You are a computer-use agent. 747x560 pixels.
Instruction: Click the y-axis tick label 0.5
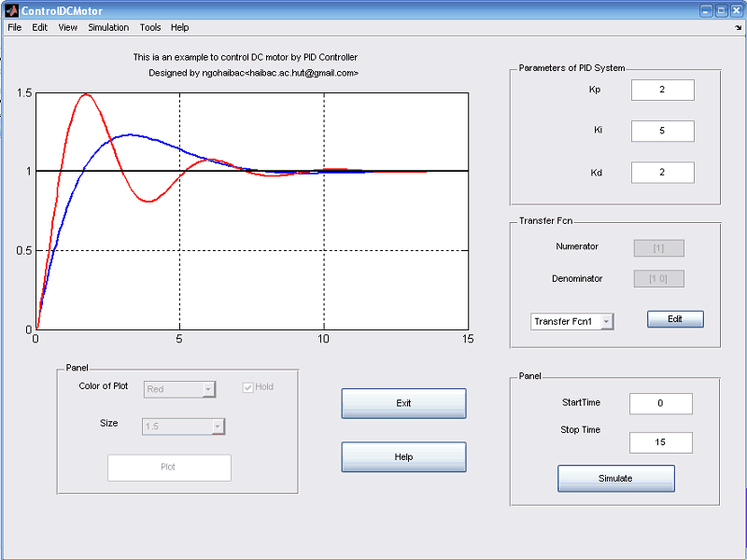pyautogui.click(x=24, y=250)
